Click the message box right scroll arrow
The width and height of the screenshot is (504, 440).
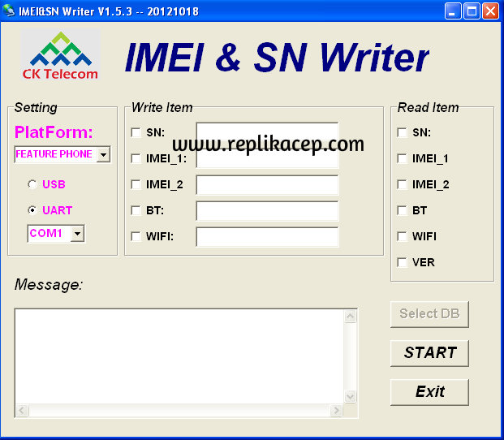(336, 412)
